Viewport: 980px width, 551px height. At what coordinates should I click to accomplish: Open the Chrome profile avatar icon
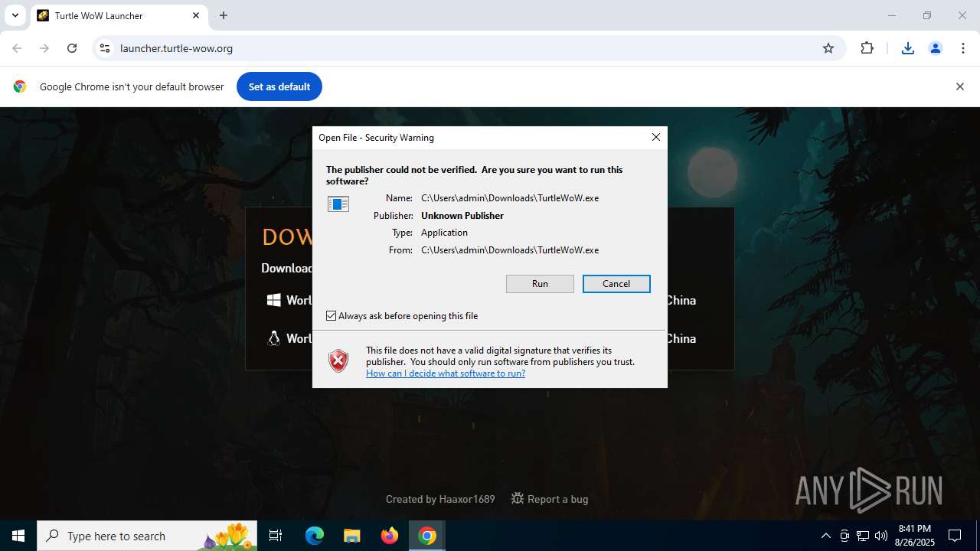(x=936, y=48)
